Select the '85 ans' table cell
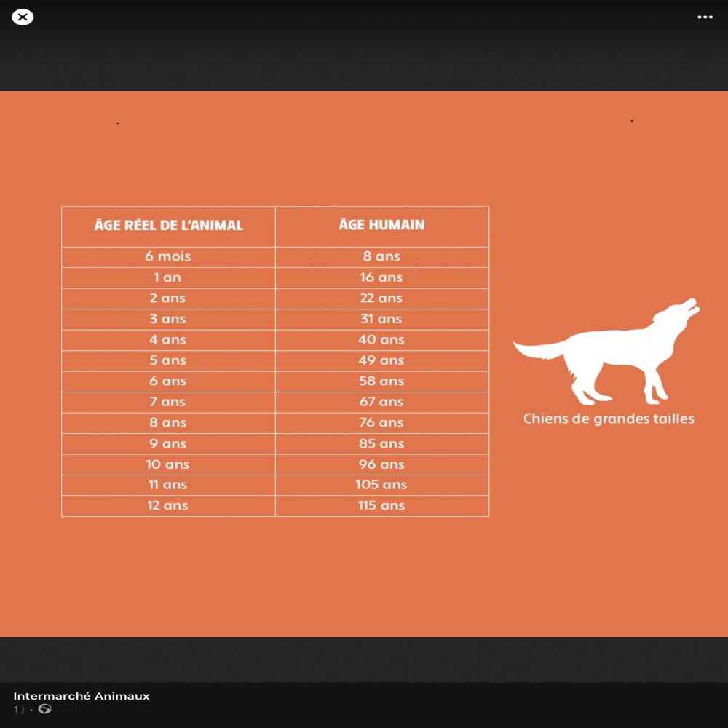This screenshot has width=728, height=728. pyautogui.click(x=382, y=444)
